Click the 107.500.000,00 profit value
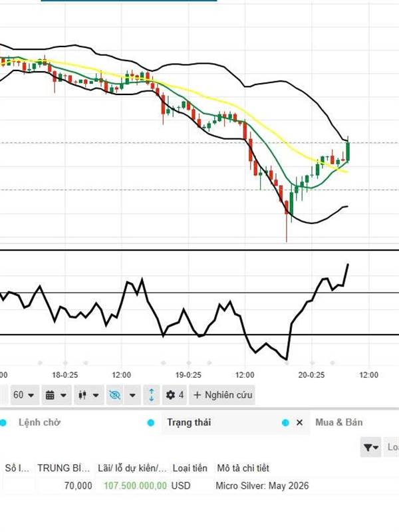The height and width of the screenshot is (532, 399). [x=135, y=486]
